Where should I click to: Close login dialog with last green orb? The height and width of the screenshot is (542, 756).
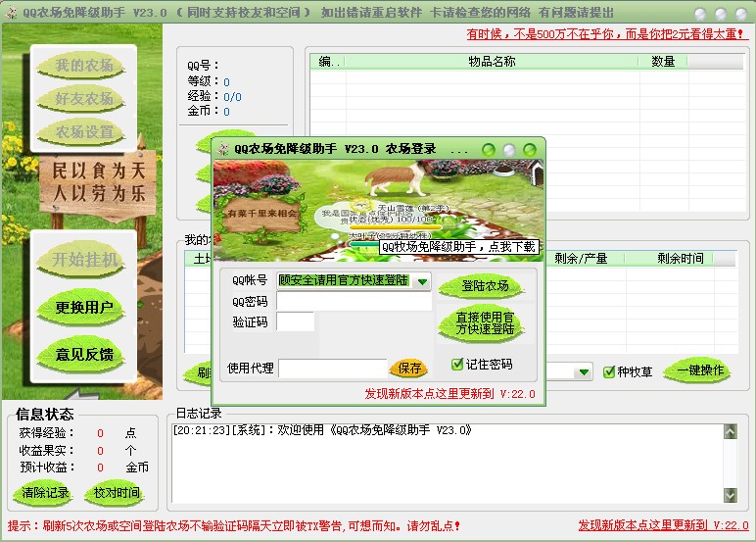pos(530,150)
